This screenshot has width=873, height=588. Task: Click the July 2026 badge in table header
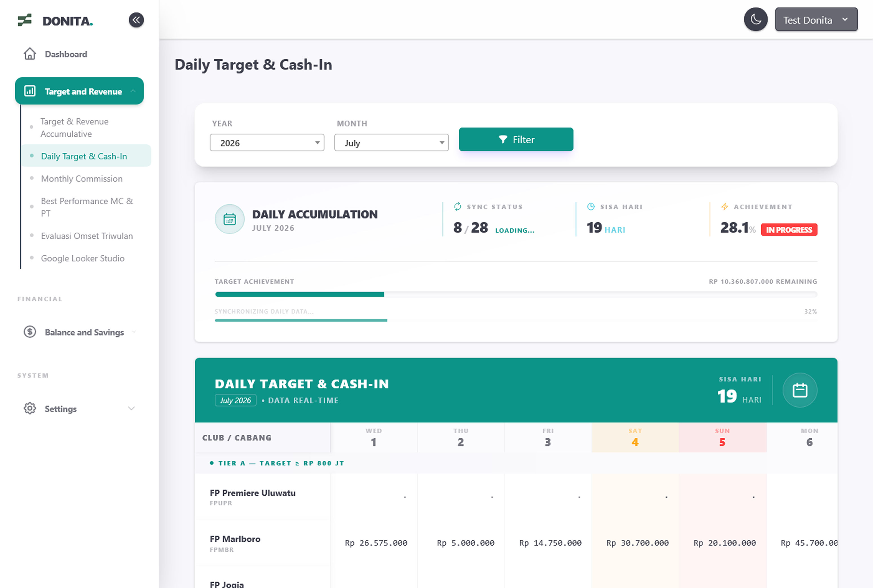(x=235, y=400)
